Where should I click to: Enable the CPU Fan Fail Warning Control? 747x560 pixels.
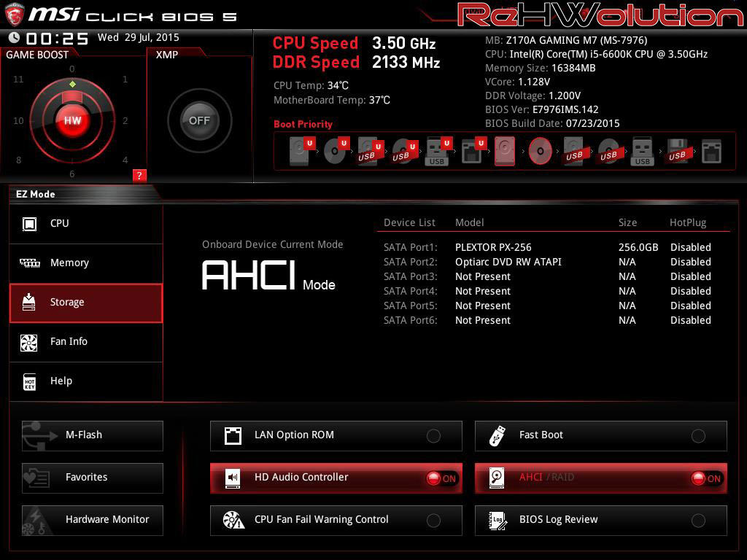[x=433, y=521]
